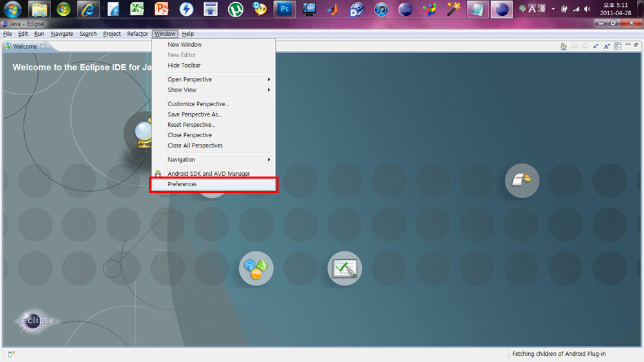Viewport: 644px width, 362px height.
Task: Open Excel from the taskbar
Action: click(x=137, y=9)
